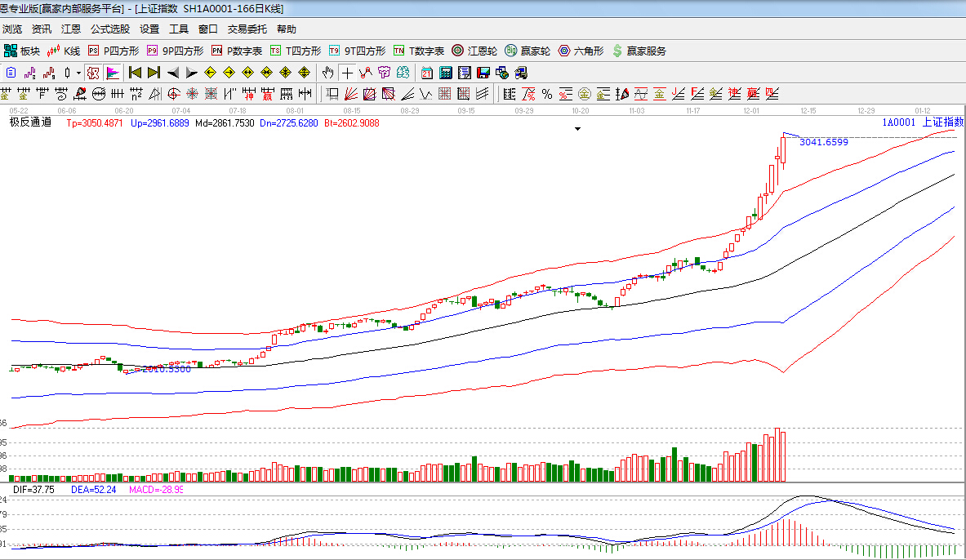966x560 pixels.
Task: Toggle the crosshair cursor button
Action: (x=348, y=73)
